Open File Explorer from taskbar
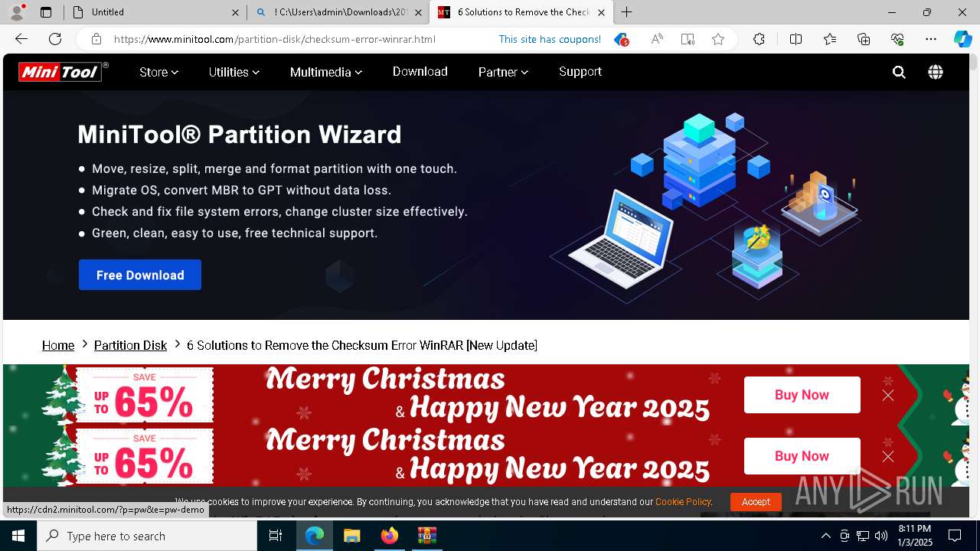 [351, 536]
